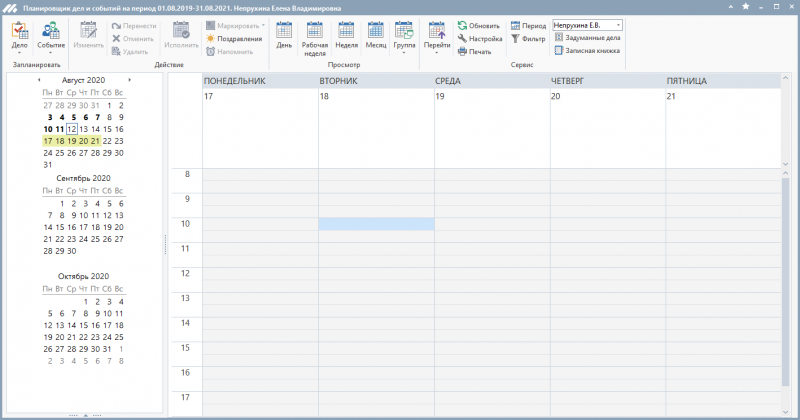Select August 24 in mini calendar
800x420 pixels.
[x=48, y=153]
